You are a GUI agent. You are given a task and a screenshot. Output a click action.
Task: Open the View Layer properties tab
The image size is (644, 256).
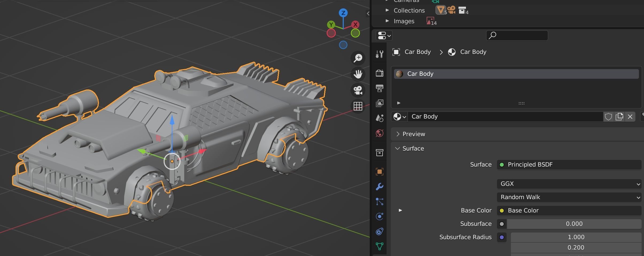[x=379, y=103]
